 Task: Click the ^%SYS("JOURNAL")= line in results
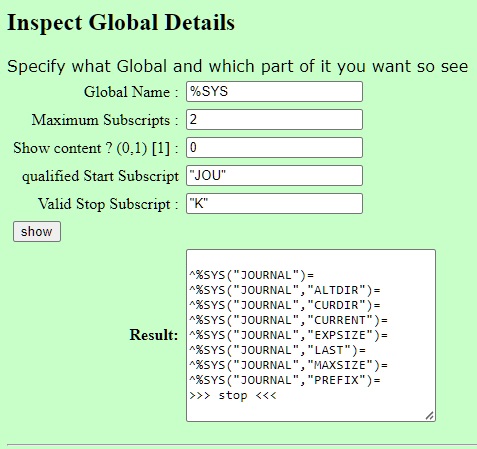252,275
